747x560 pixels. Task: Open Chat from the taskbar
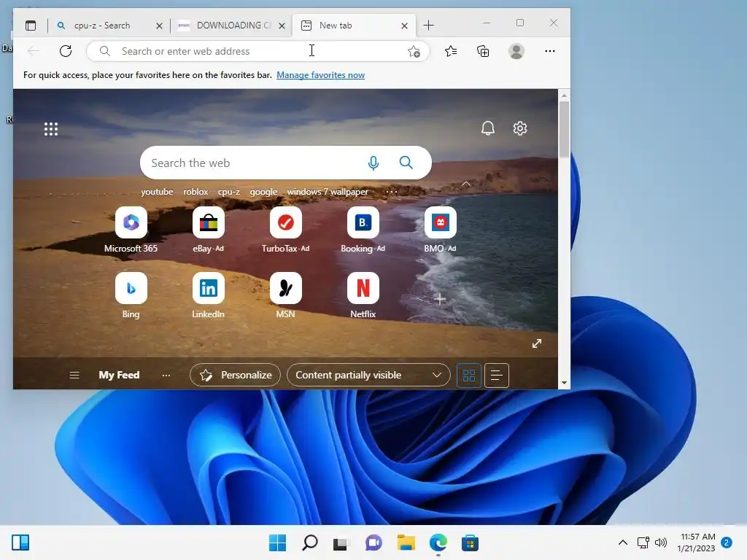(373, 542)
